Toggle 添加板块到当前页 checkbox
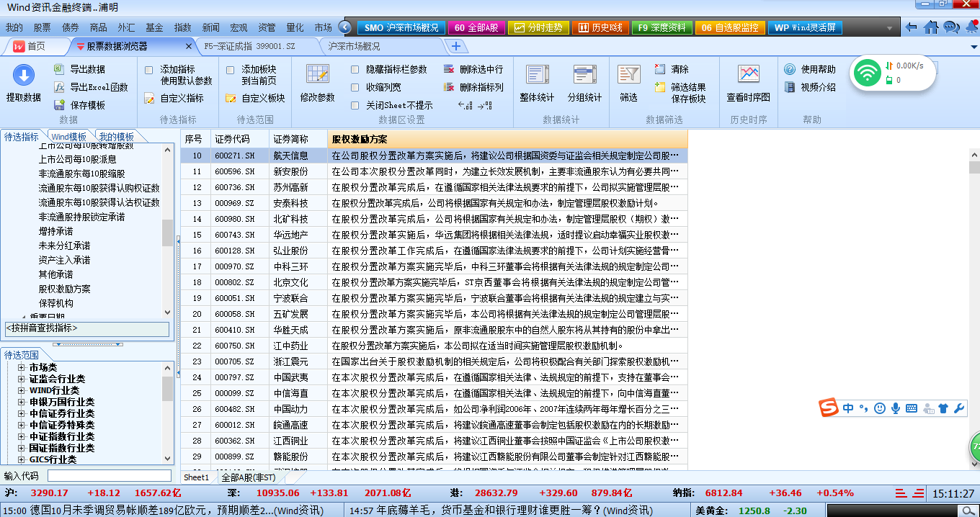The height and width of the screenshot is (517, 980). pyautogui.click(x=231, y=71)
